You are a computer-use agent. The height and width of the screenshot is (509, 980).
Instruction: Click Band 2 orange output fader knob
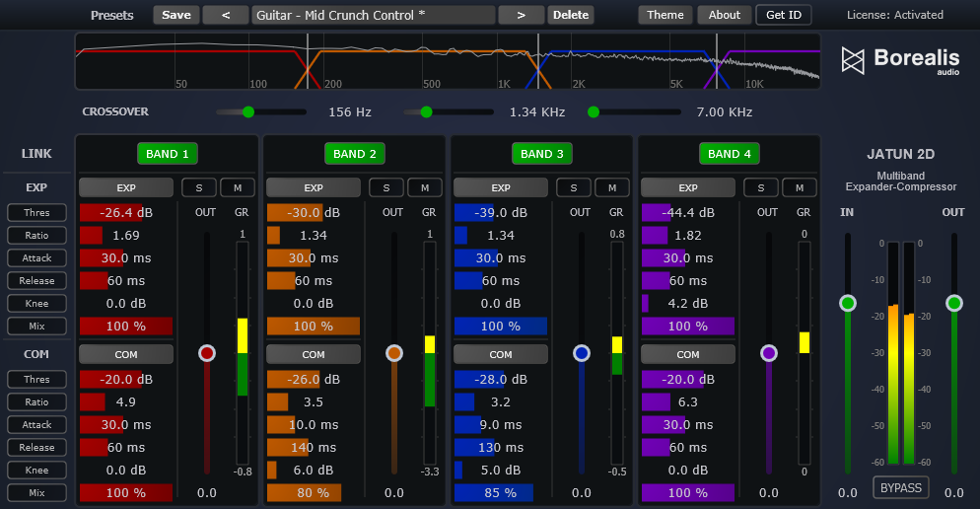(x=393, y=353)
